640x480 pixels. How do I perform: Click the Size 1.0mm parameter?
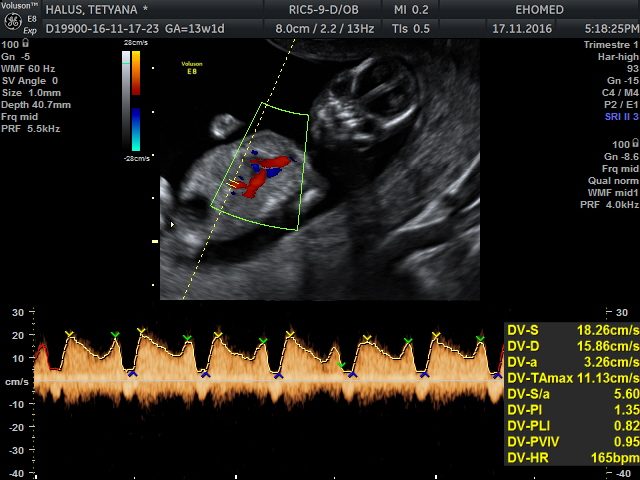point(31,93)
